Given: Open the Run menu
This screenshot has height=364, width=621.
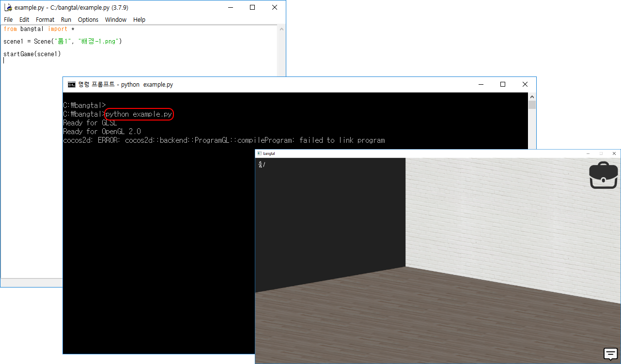Looking at the screenshot, I should 66,20.
